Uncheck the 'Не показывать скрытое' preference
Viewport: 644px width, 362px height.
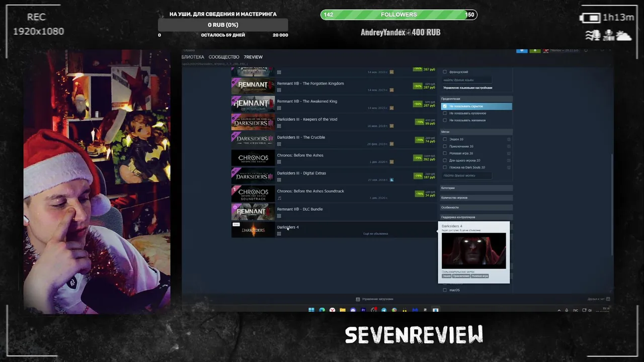tap(445, 106)
